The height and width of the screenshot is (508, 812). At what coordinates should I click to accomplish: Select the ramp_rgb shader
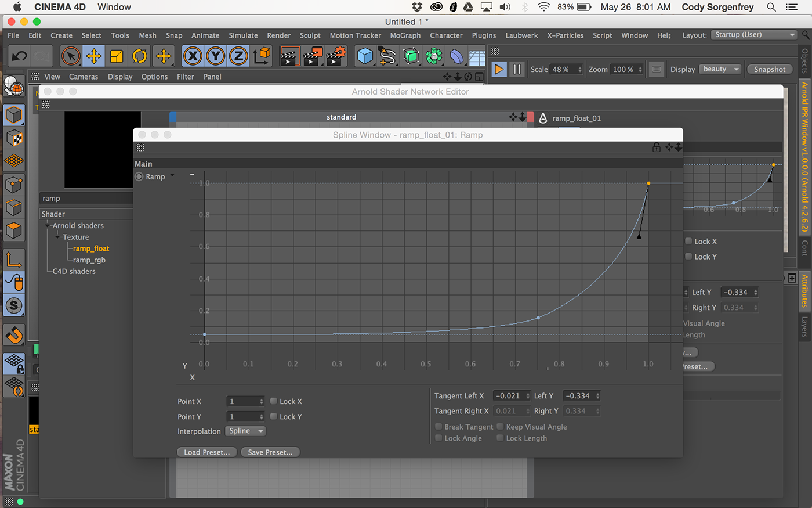[x=89, y=260]
